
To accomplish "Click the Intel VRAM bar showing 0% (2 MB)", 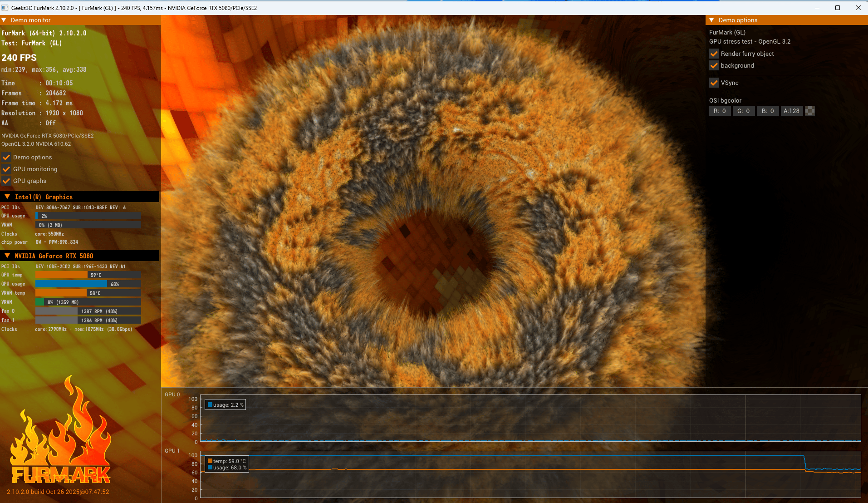I will [x=88, y=225].
